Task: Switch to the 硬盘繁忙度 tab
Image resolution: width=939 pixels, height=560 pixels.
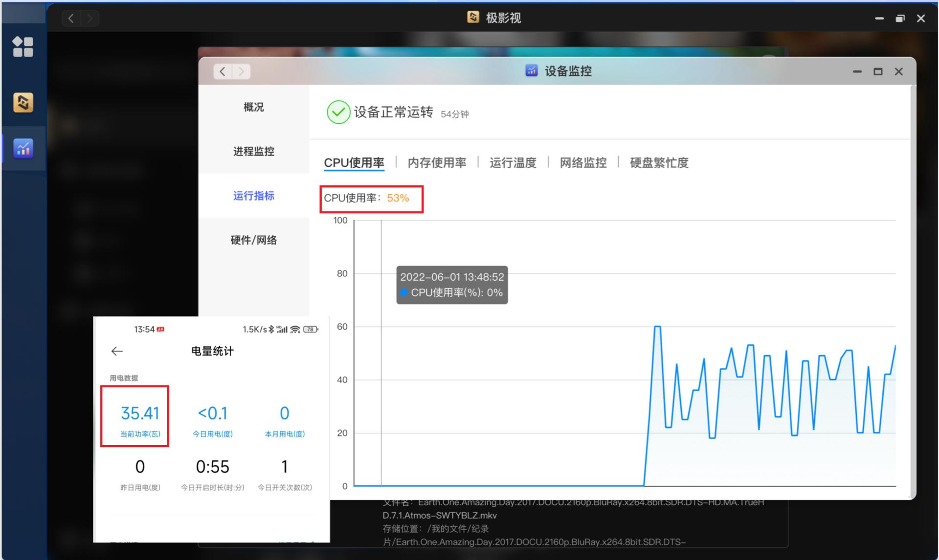Action: pos(658,162)
